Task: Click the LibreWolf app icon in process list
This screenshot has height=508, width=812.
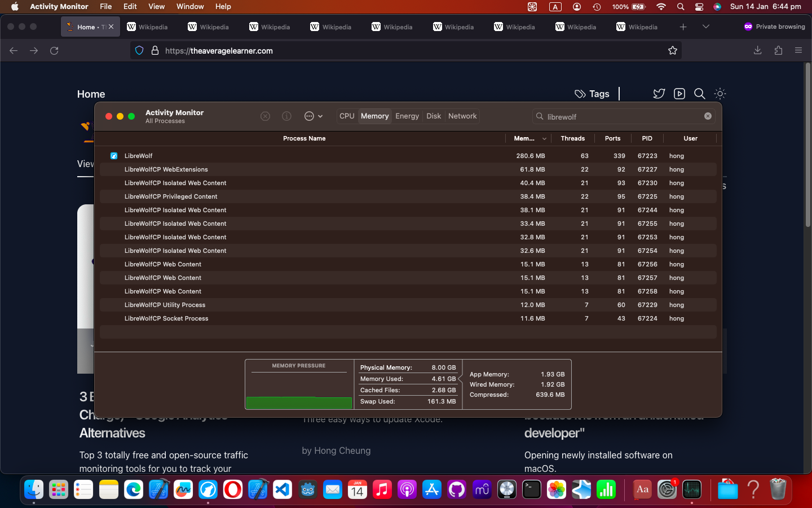Action: point(114,156)
